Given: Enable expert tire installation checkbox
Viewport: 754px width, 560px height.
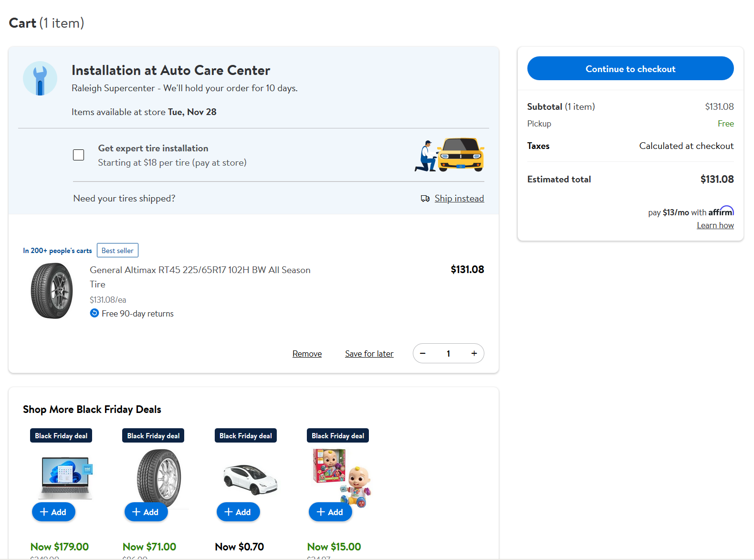Looking at the screenshot, I should pos(79,155).
